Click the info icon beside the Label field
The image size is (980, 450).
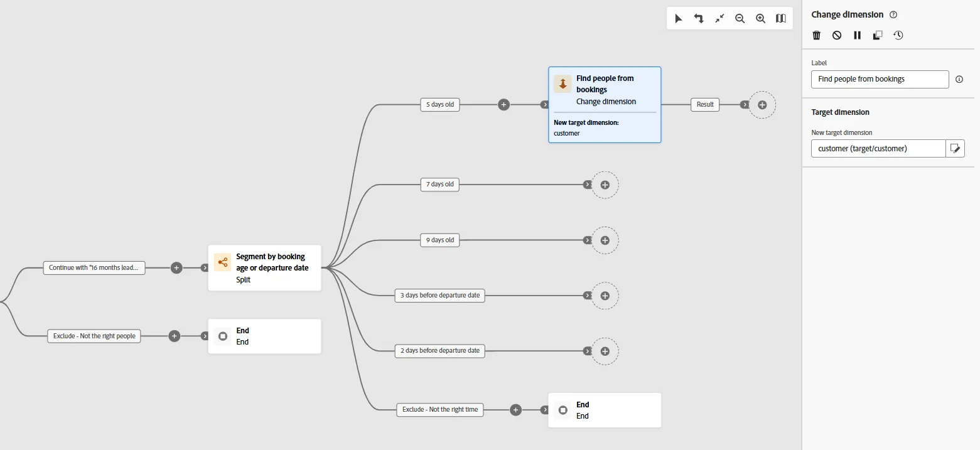(959, 80)
